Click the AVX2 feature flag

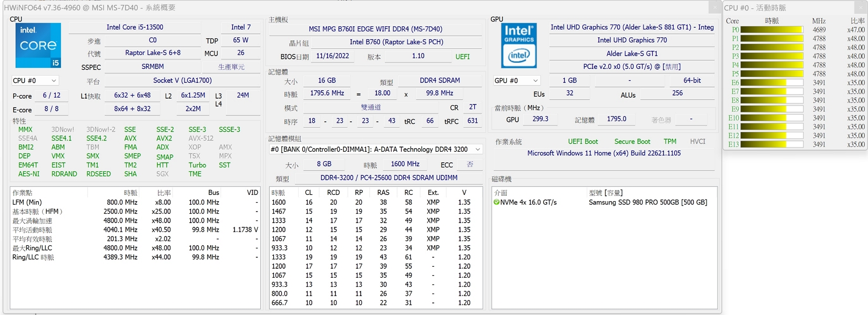[x=164, y=139]
